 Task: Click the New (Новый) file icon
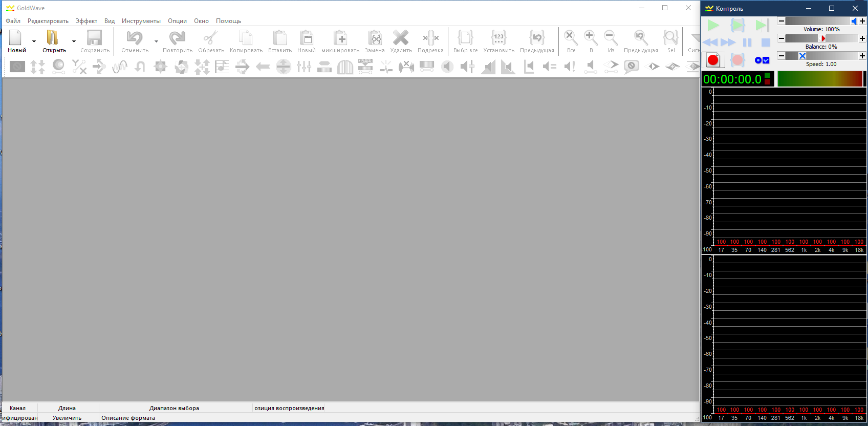[x=16, y=38]
